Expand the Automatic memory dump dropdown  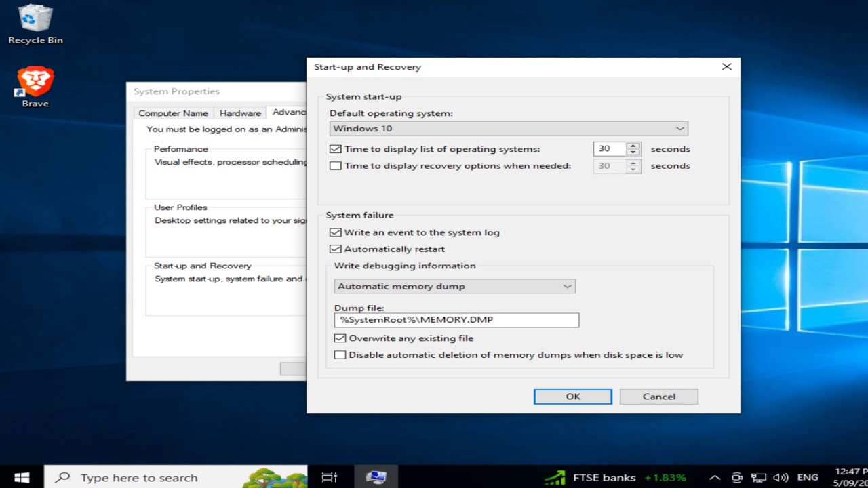tap(454, 286)
